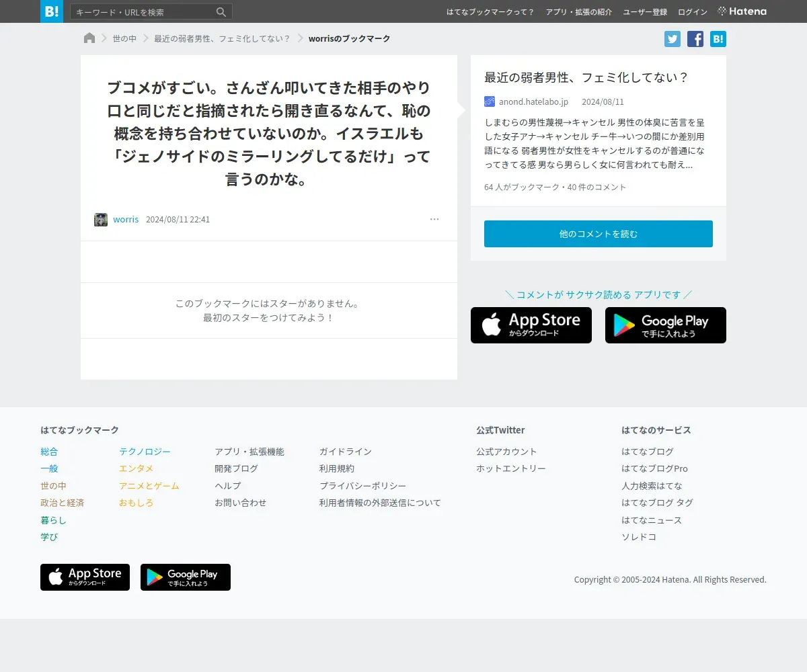This screenshot has width=807, height=672.
Task: Open 政治と経済 footer category
Action: click(x=62, y=503)
